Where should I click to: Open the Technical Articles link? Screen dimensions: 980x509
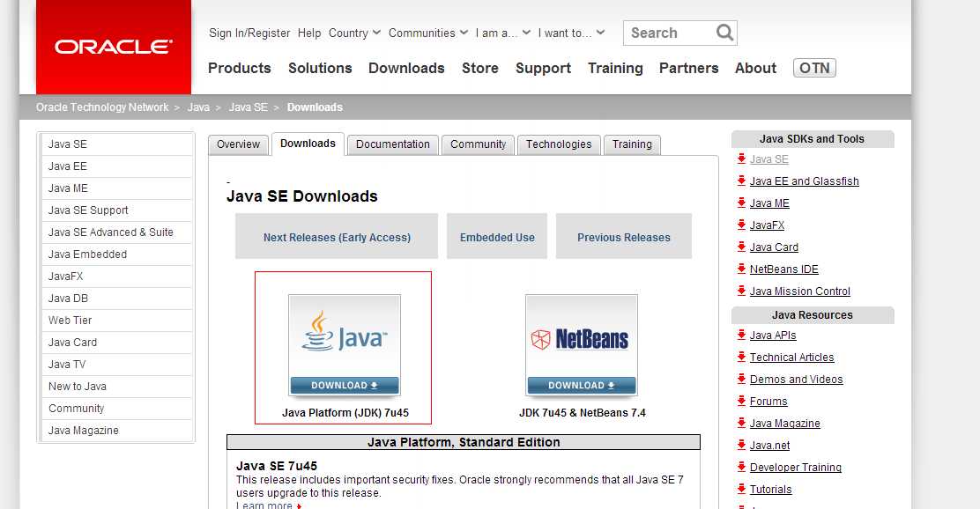tap(792, 358)
